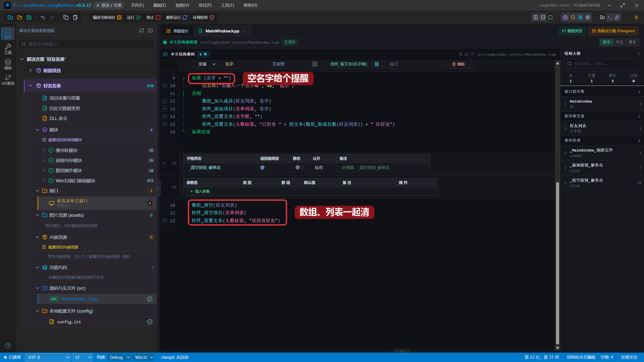Open the purple bug debug icon
This screenshot has width=644, height=362.
coord(566,17)
